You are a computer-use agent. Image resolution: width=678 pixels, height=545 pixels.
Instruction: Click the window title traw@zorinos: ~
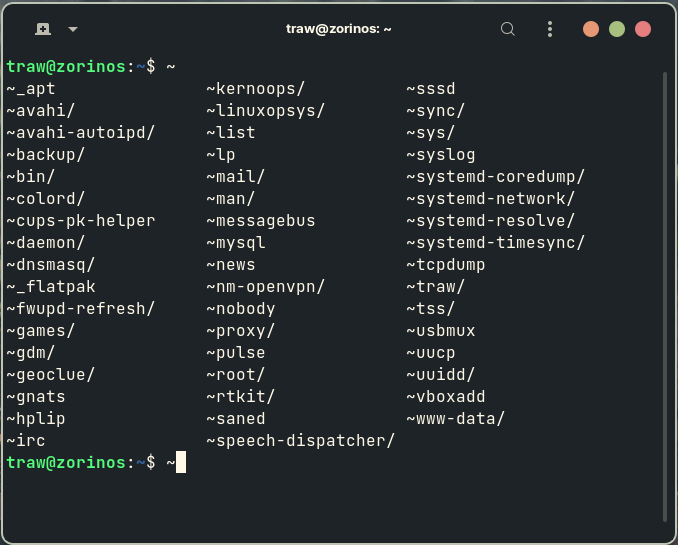click(x=339, y=29)
